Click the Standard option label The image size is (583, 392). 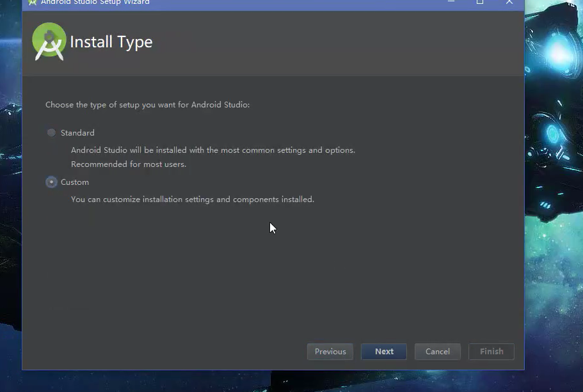click(x=77, y=132)
